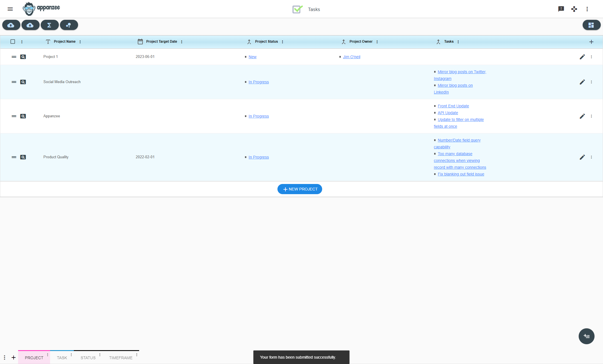Open tab bar options at bottom left
Viewport: 603px width, 364px height.
(5, 357)
